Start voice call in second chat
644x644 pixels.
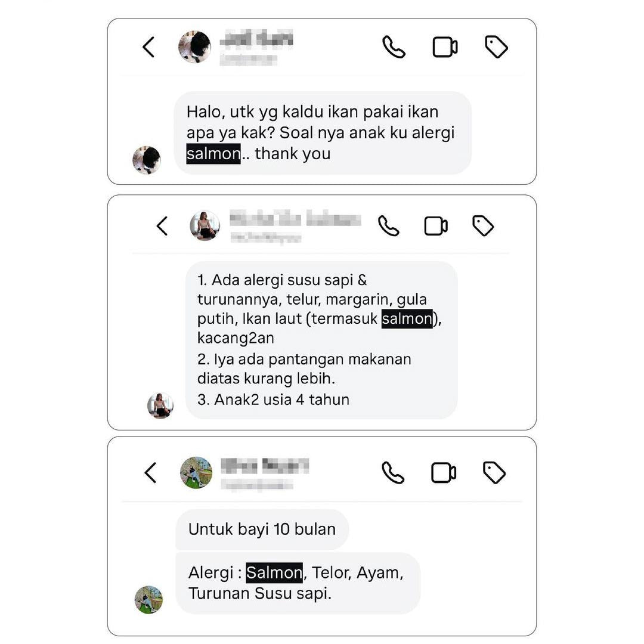coord(389,226)
